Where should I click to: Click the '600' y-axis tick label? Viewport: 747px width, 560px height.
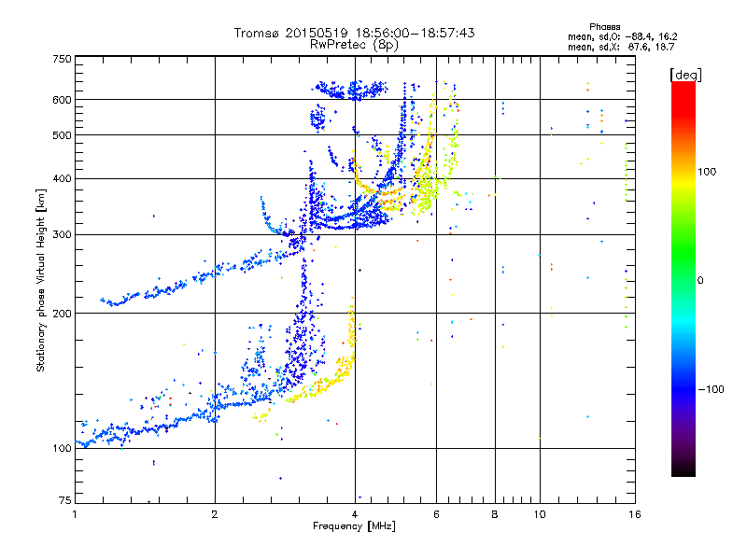63,100
